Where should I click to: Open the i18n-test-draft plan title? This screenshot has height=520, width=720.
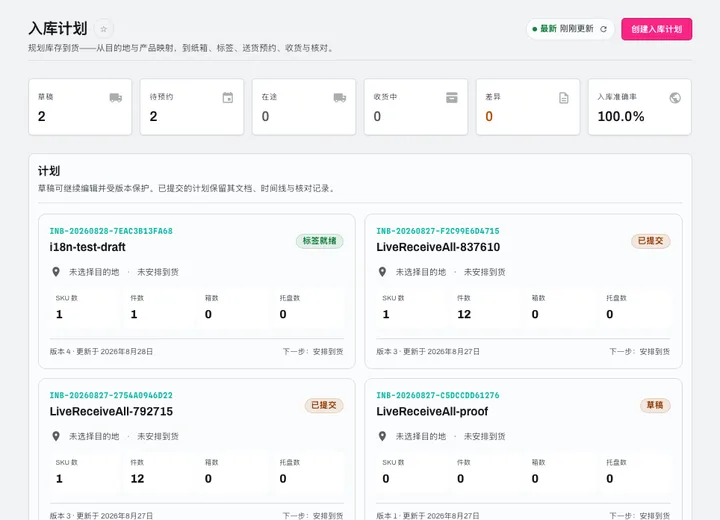pos(88,247)
